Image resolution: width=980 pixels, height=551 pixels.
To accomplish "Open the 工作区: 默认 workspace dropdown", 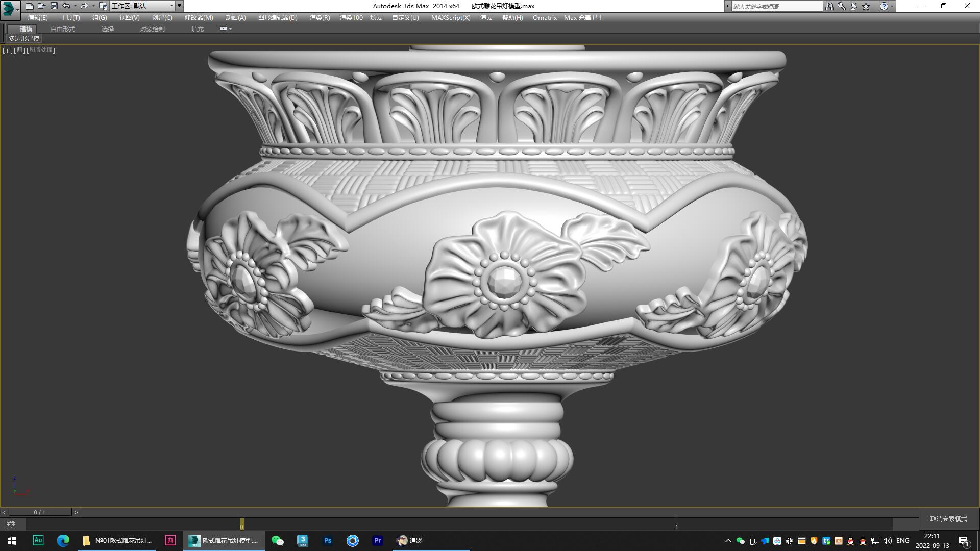I will click(144, 6).
